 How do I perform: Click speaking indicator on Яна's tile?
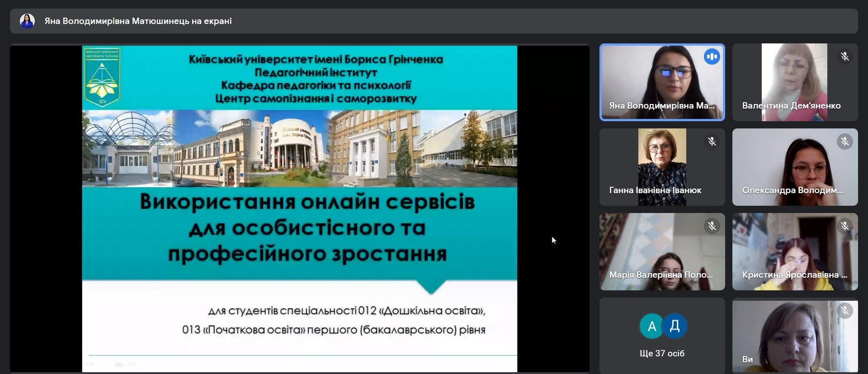point(712,57)
